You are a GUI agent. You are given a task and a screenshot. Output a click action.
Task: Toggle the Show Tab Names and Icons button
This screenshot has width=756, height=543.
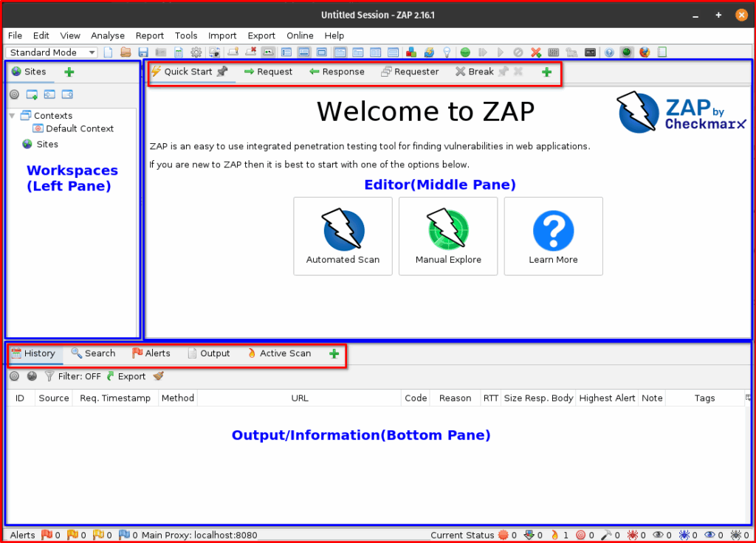(x=268, y=52)
